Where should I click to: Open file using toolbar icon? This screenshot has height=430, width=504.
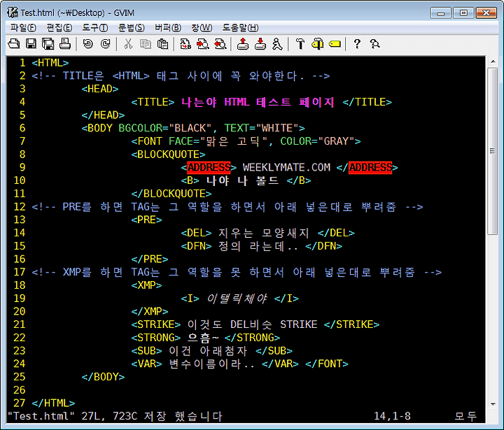14,43
